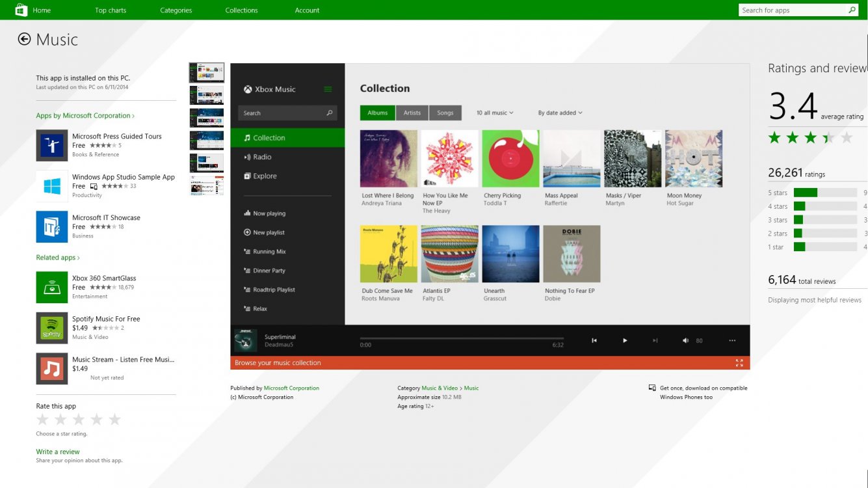Click the search magnifier in the Store search box

click(852, 10)
